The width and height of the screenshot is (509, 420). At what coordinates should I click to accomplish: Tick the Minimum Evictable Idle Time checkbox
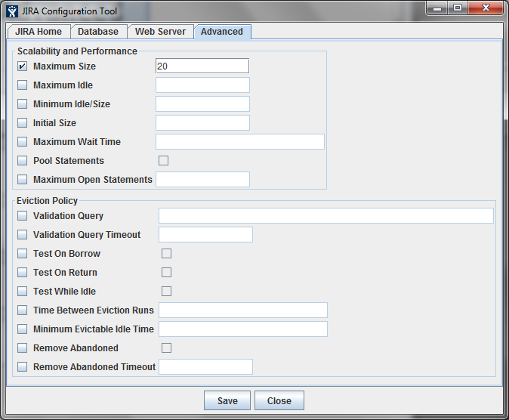tap(22, 329)
